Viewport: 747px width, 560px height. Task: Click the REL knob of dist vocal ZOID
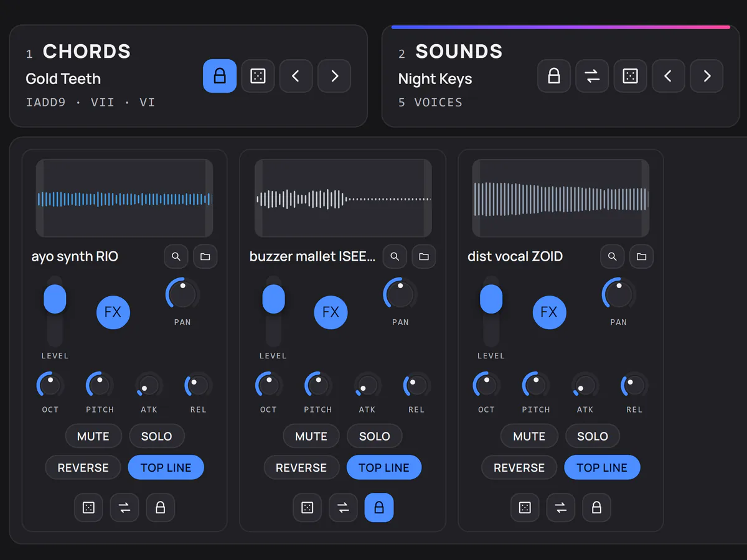(x=635, y=385)
